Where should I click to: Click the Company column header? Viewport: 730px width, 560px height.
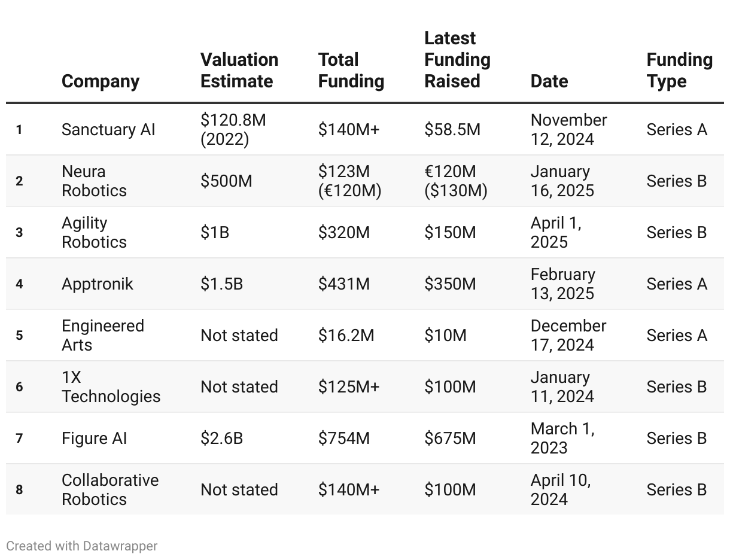coord(101,81)
